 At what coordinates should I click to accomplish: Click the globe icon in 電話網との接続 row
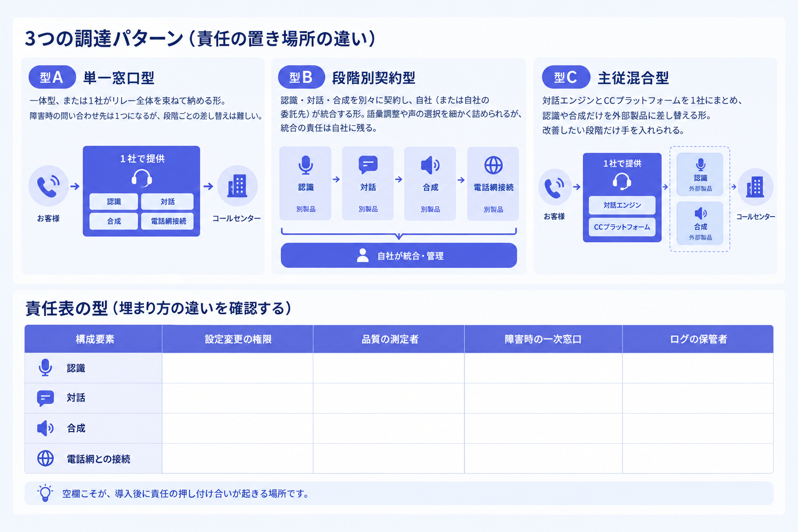pos(45,458)
